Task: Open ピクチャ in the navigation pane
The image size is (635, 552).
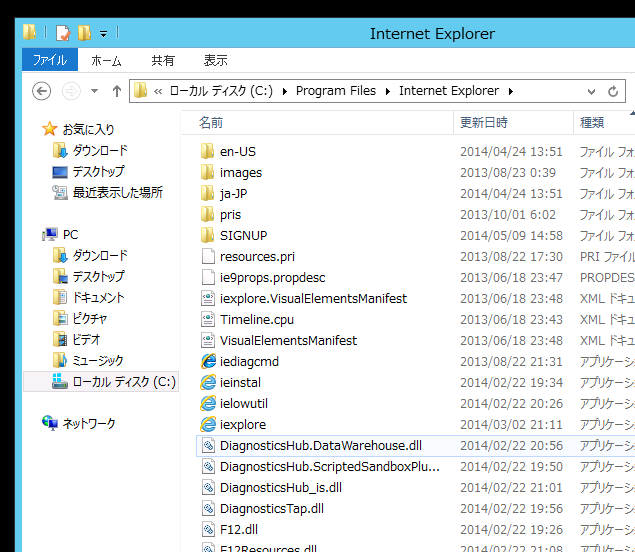Action: pyautogui.click(x=89, y=319)
